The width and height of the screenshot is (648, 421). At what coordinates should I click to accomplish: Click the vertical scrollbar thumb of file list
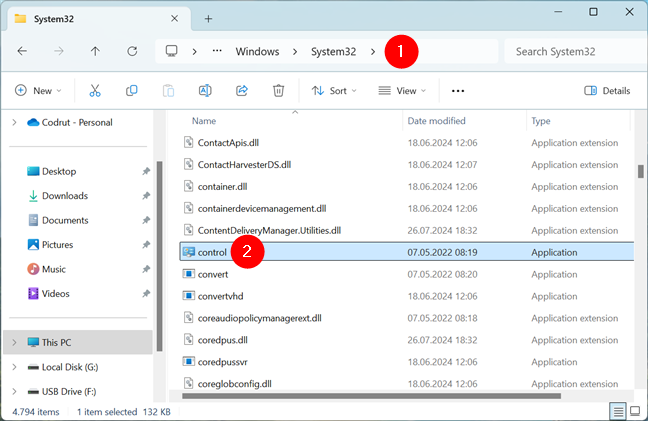coord(641,171)
